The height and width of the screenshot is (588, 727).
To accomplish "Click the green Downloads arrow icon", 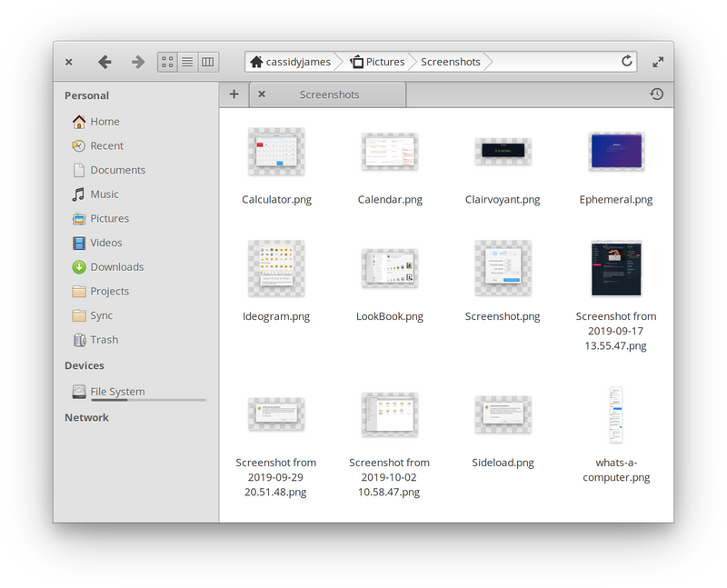I will click(79, 267).
